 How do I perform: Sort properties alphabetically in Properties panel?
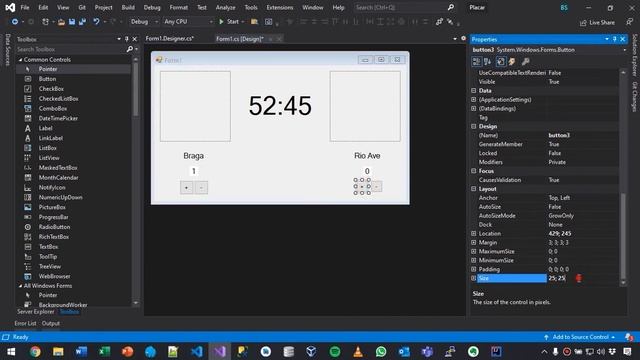(x=487, y=62)
